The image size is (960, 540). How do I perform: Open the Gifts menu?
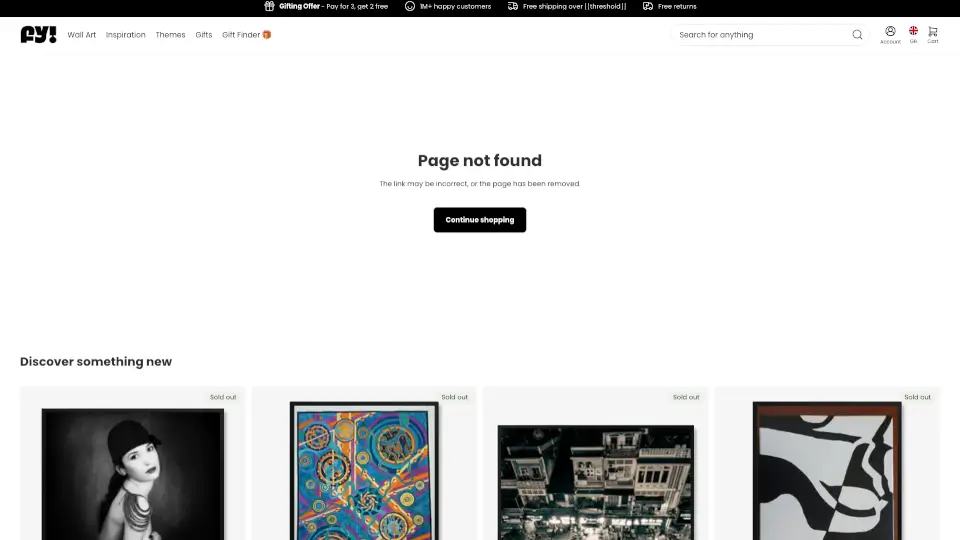tap(204, 35)
